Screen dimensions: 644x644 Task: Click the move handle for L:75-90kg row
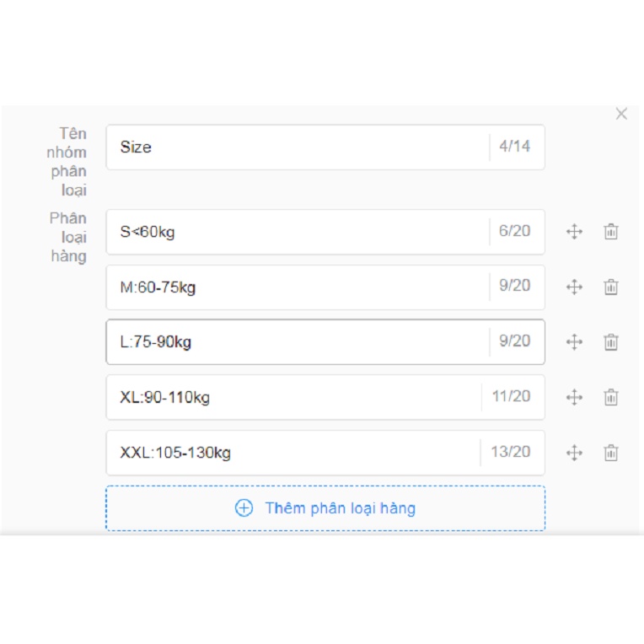click(574, 342)
